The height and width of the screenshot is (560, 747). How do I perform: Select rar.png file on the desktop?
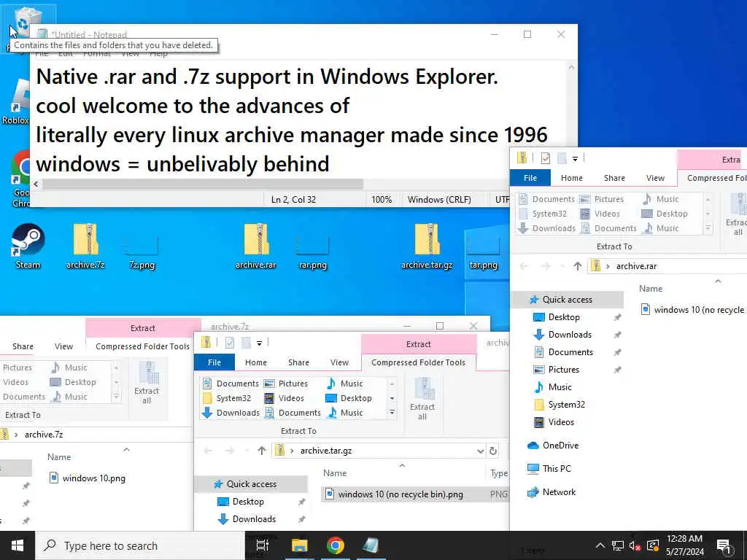point(312,252)
